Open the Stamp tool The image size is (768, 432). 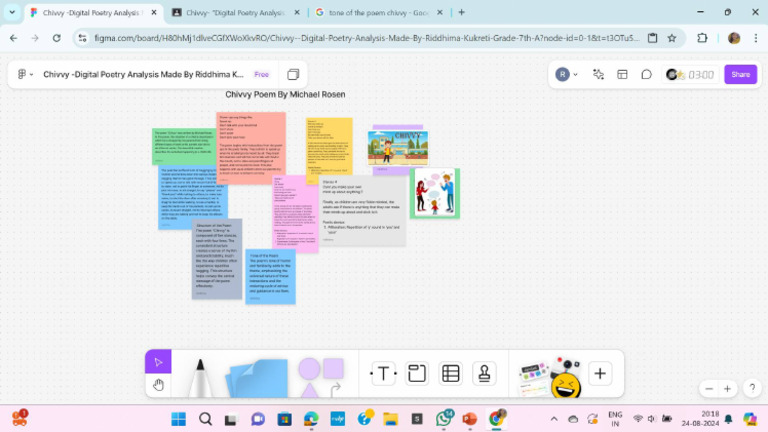tap(484, 374)
